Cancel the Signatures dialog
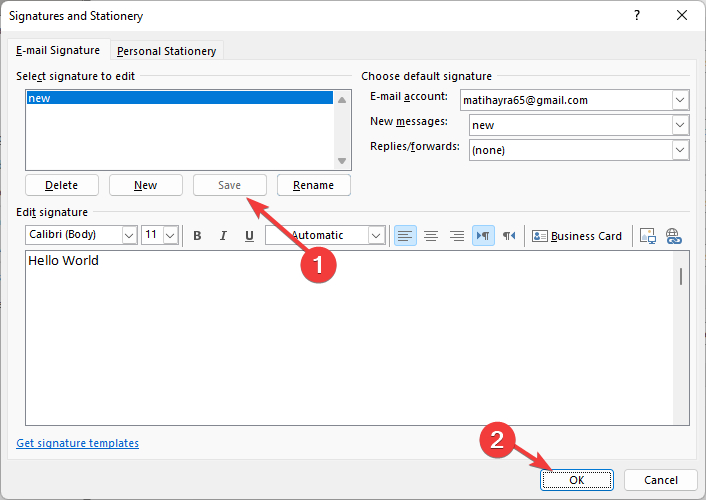Screen dimensions: 706x500 [661, 480]
